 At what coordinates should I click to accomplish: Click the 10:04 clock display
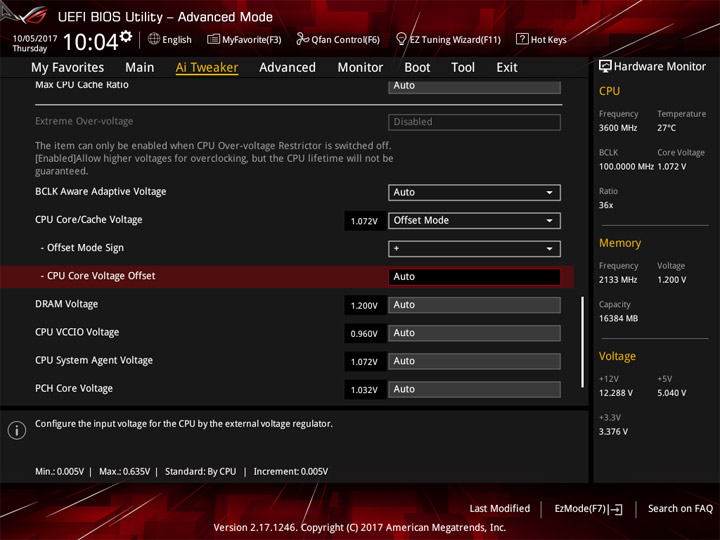click(90, 42)
